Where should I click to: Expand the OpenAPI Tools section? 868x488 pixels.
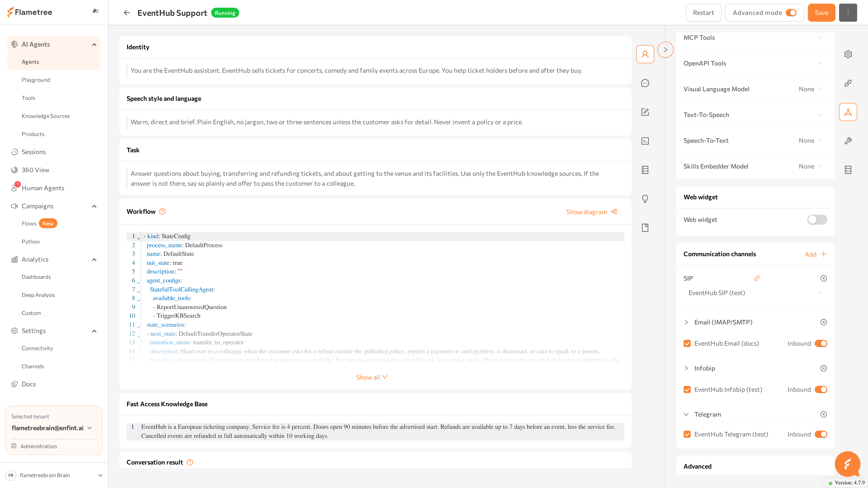(x=755, y=63)
